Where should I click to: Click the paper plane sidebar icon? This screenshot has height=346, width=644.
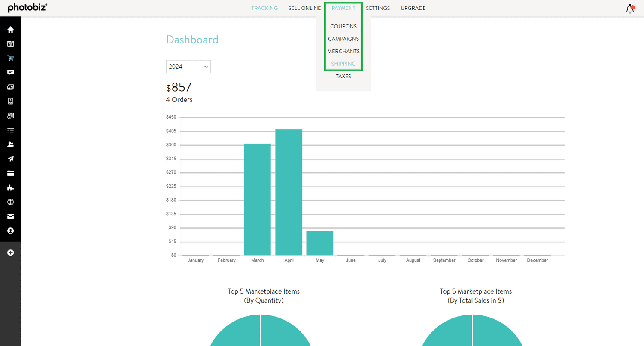pos(11,159)
